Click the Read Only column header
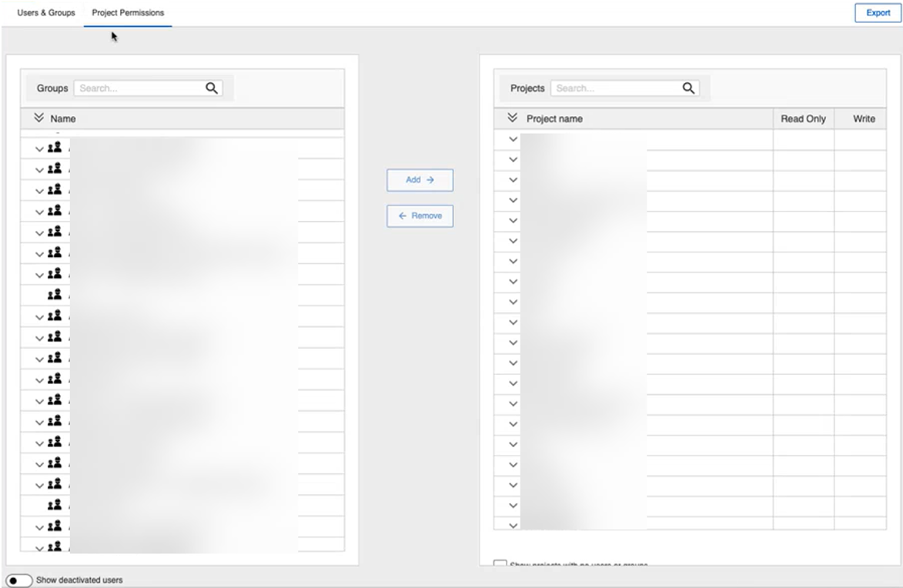 click(804, 119)
